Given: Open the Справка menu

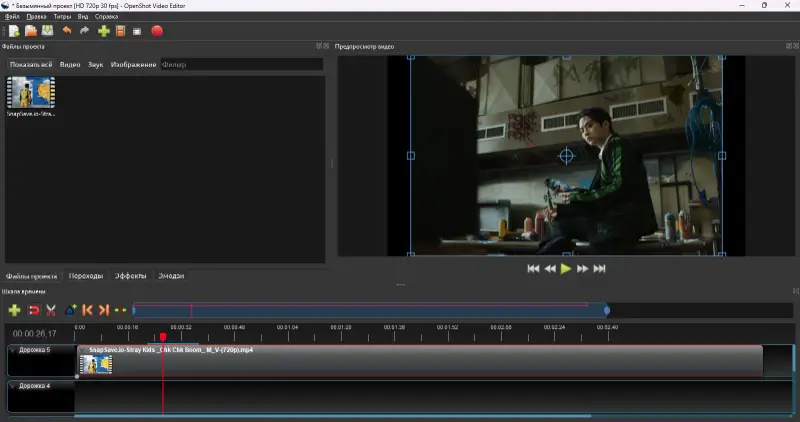Looking at the screenshot, I should pos(106,16).
